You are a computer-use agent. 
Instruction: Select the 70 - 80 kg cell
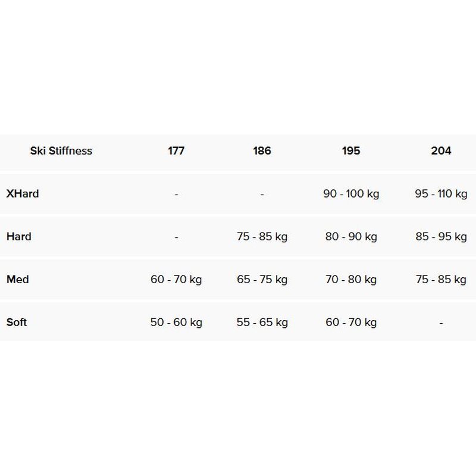351,279
